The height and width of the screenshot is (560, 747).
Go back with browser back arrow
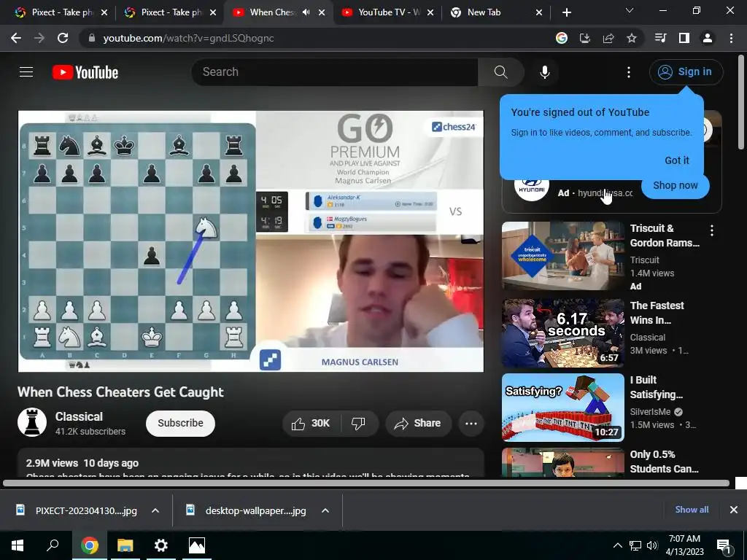pyautogui.click(x=16, y=38)
